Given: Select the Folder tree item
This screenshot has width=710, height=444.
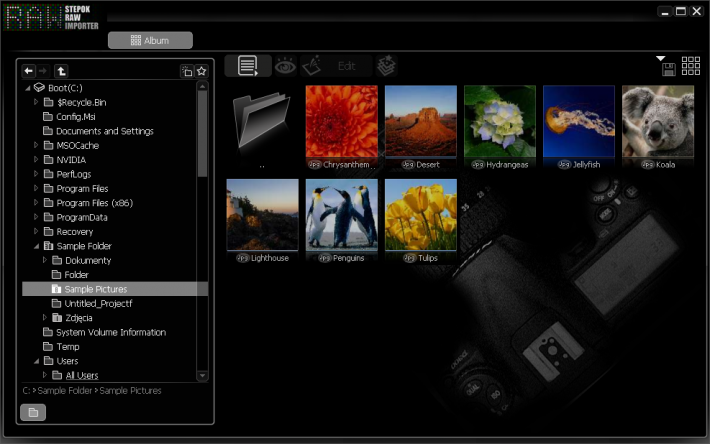Looking at the screenshot, I should (76, 275).
